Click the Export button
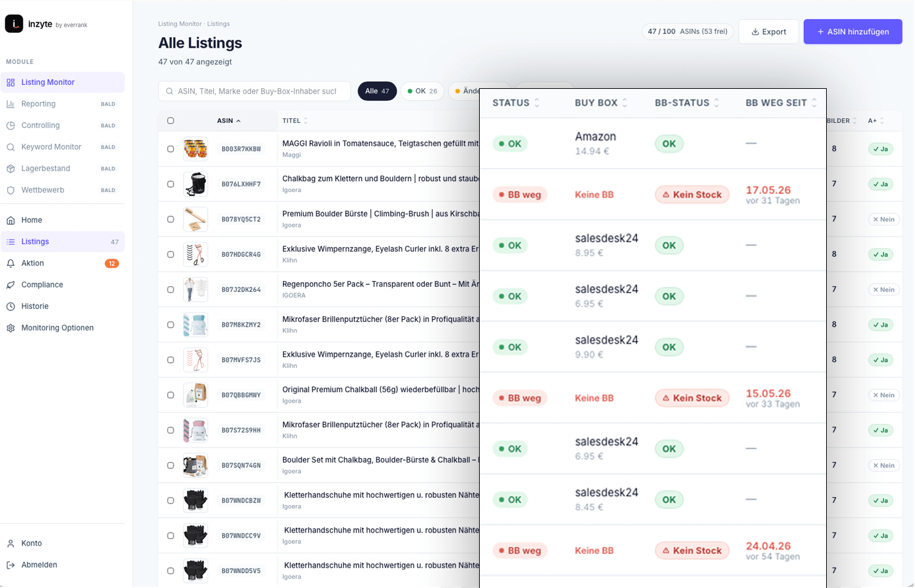This screenshot has height=588, width=915. 769,31
